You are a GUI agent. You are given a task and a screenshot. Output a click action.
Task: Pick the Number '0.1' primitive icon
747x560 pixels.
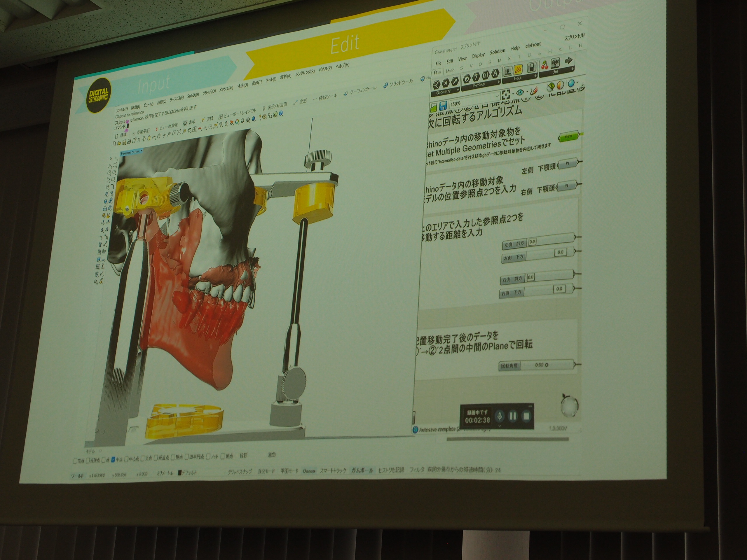click(486, 75)
